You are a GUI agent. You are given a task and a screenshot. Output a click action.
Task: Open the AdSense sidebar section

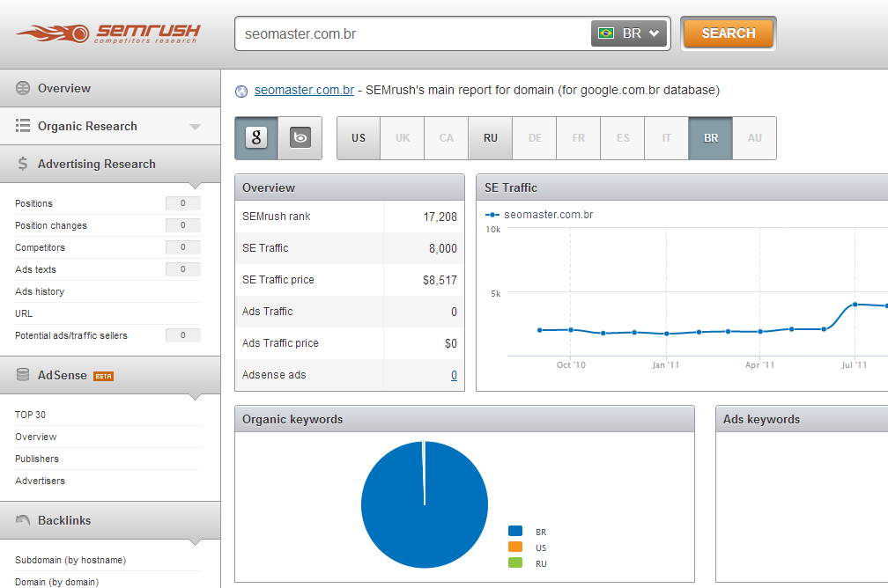(x=110, y=375)
